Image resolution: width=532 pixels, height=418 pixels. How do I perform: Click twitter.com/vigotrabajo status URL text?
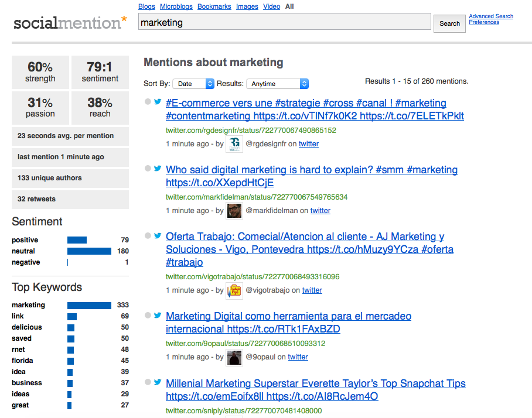pos(253,277)
